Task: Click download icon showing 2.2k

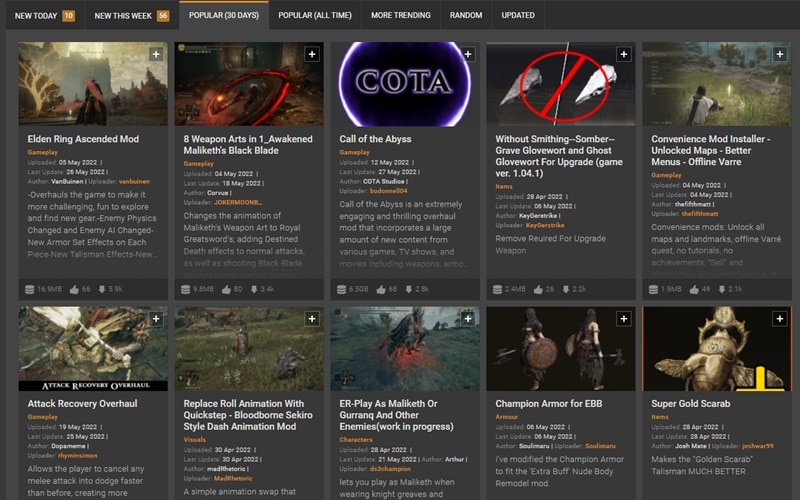Action: [x=565, y=289]
